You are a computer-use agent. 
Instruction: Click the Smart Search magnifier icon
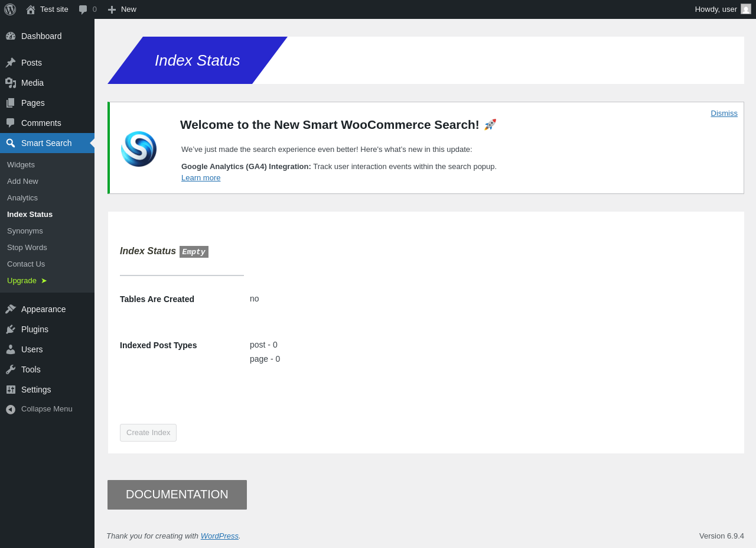click(11, 143)
